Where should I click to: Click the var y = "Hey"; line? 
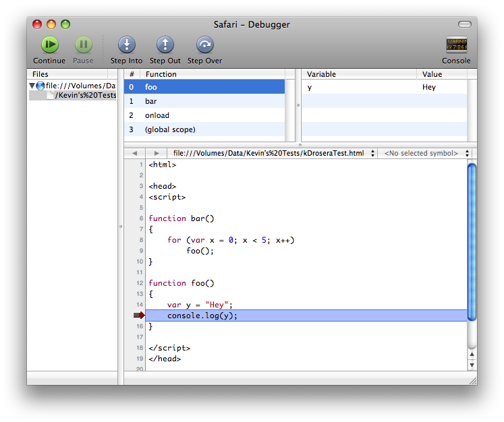[200, 305]
